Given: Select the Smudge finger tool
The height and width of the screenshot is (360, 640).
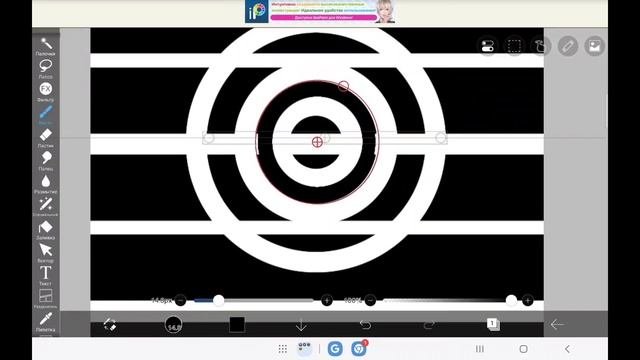Looking at the screenshot, I should click(46, 161).
